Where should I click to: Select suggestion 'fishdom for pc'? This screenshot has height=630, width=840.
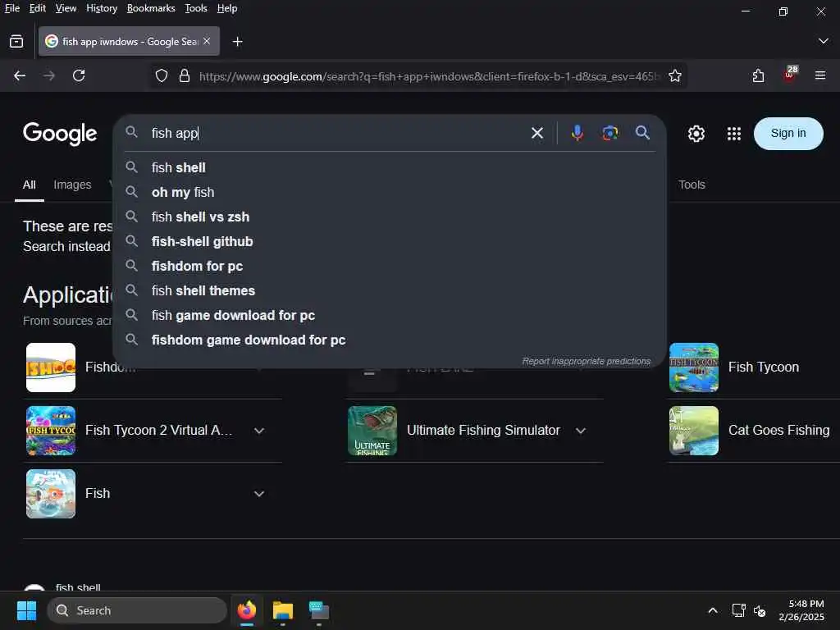[x=390, y=267]
